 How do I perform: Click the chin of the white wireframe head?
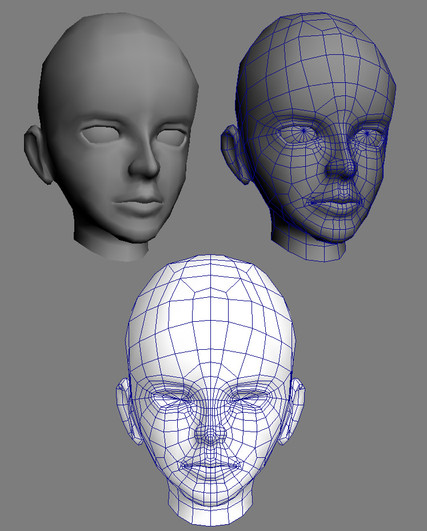210,491
